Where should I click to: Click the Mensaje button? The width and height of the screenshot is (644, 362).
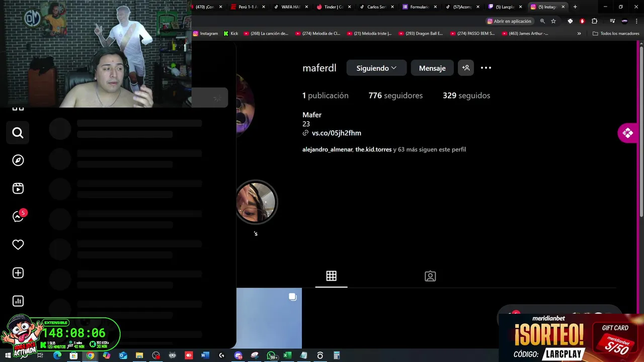coord(432,68)
